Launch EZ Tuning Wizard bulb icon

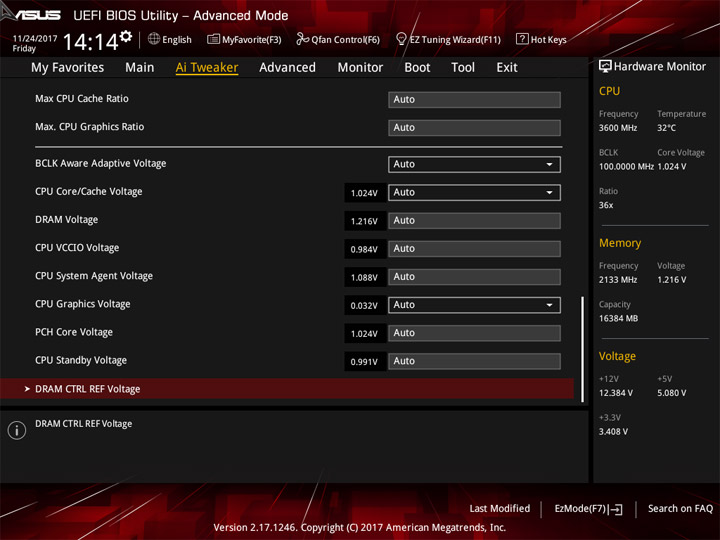(x=401, y=39)
